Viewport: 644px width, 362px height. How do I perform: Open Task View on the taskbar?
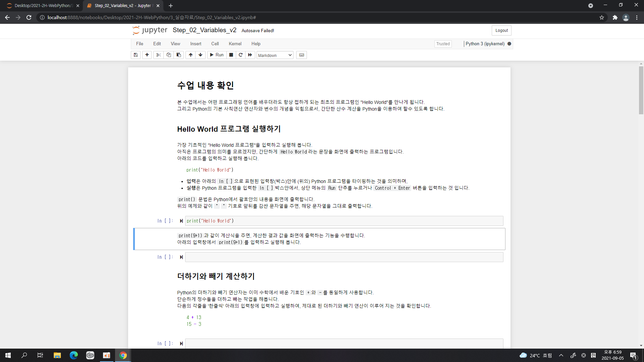coord(40,355)
